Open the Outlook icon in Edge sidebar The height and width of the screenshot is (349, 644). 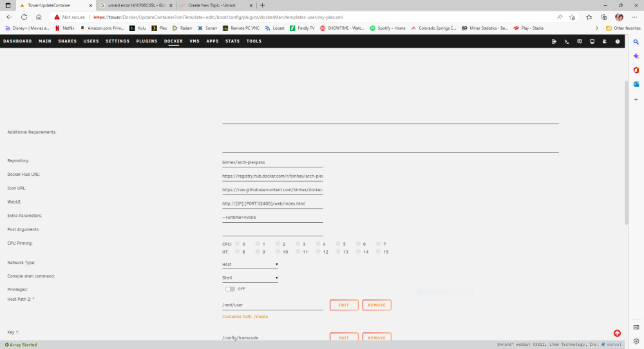pos(636,84)
